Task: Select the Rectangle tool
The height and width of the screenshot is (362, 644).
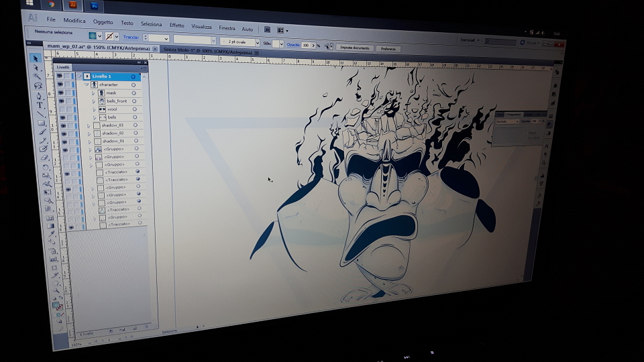Action: [x=42, y=123]
